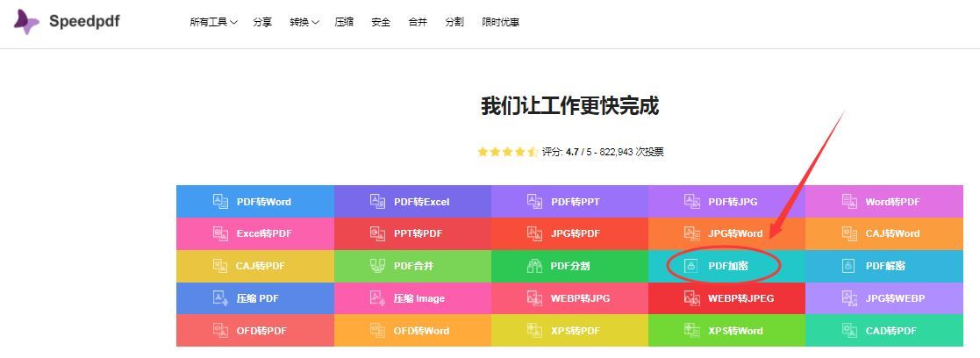This screenshot has width=980, height=358.
Task: Click the PDF解密 unlock icon
Action: click(x=848, y=266)
